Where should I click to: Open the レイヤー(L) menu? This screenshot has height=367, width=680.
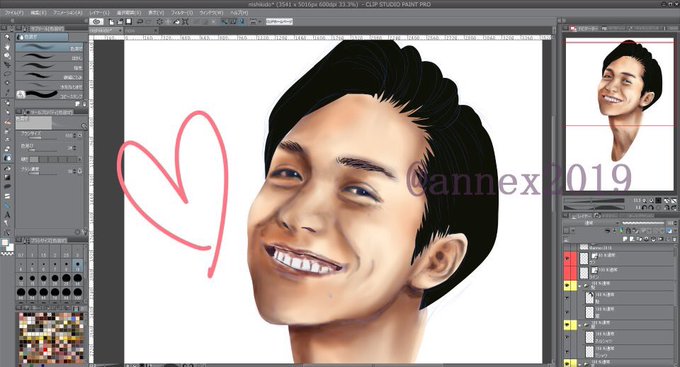point(99,13)
